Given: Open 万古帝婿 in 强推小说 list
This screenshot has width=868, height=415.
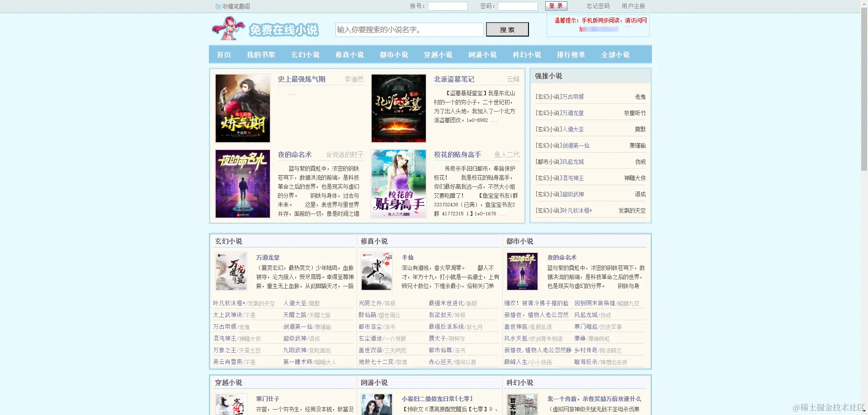Looking at the screenshot, I should pos(573,97).
